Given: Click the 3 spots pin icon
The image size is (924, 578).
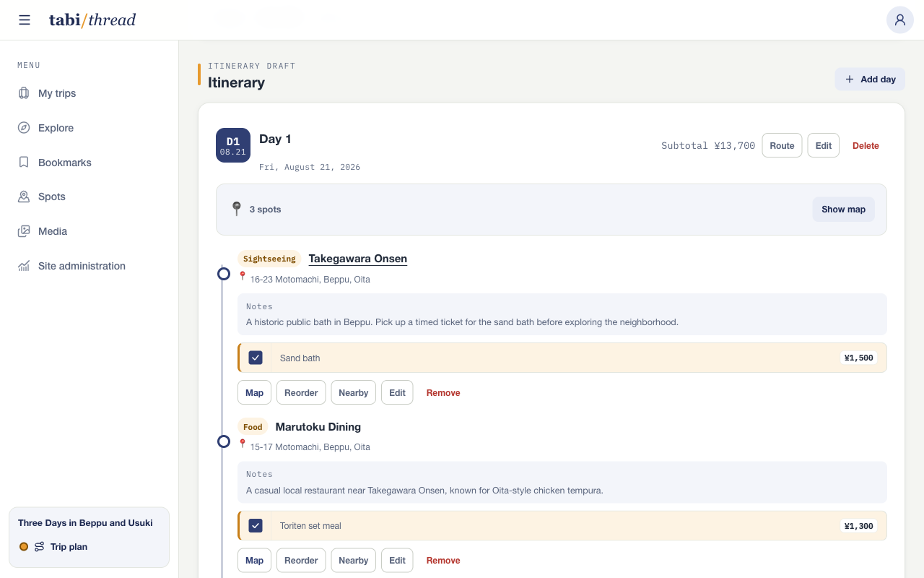Looking at the screenshot, I should [x=236, y=209].
